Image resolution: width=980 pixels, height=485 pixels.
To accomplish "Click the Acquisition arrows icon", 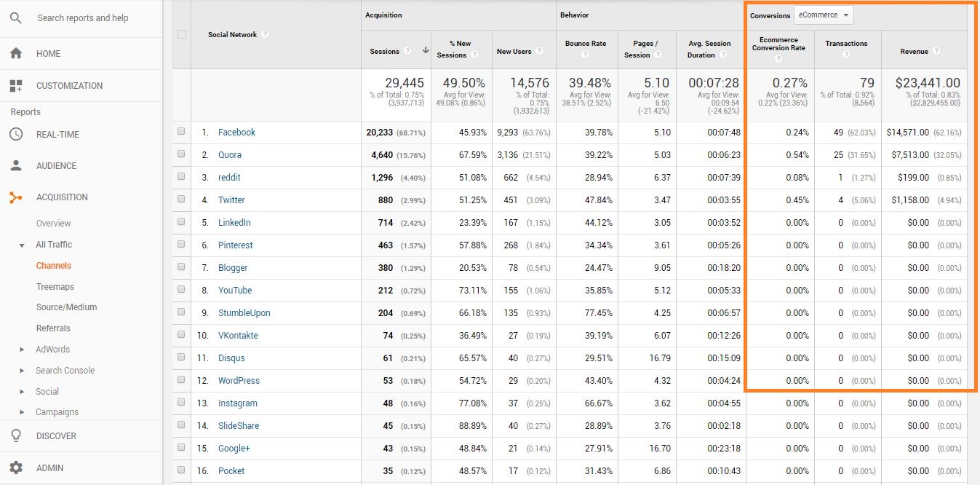I will coord(16,197).
